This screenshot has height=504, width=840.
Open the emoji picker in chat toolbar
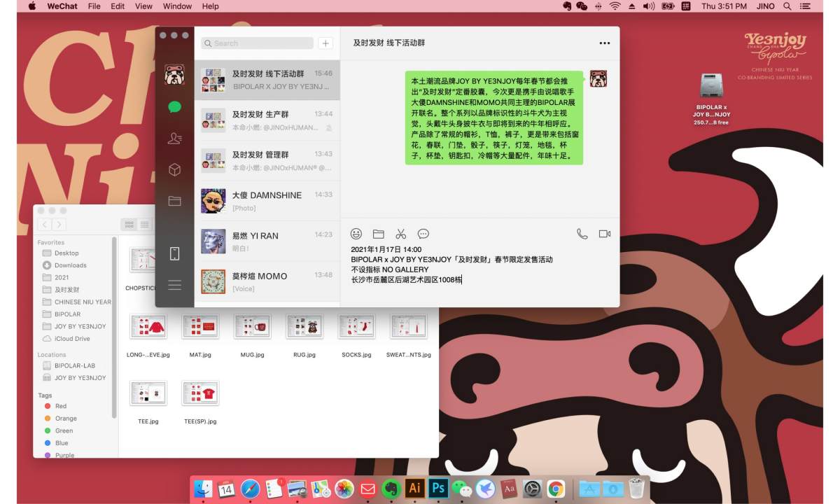356,234
